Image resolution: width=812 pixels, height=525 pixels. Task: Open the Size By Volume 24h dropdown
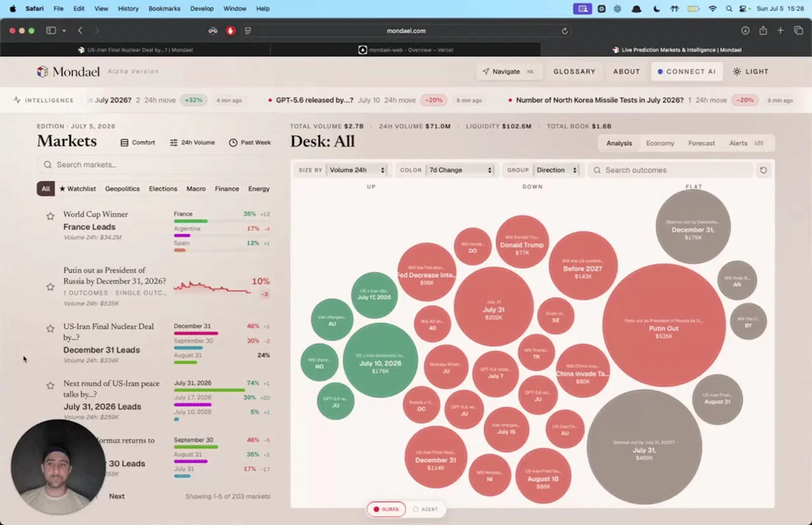click(x=357, y=170)
